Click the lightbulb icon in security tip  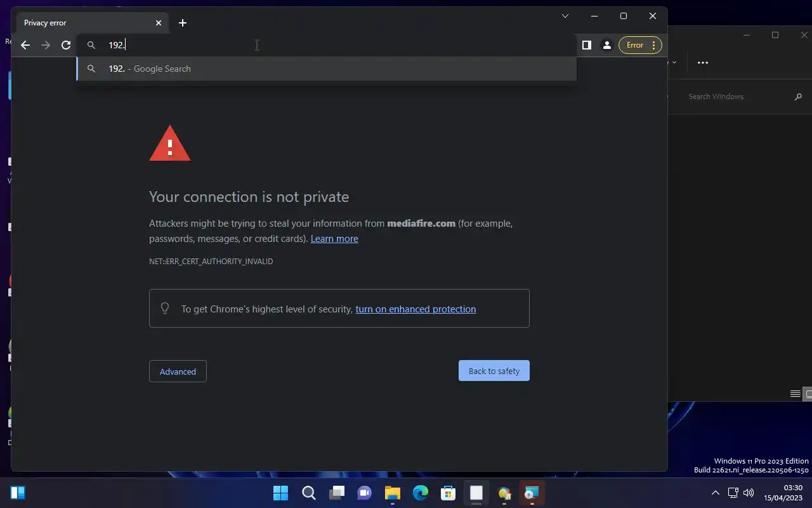click(165, 308)
